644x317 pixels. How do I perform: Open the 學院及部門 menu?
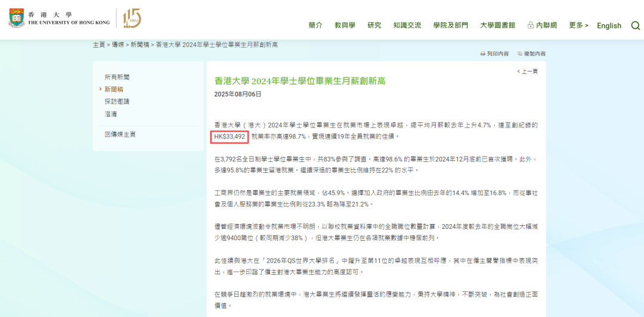(x=451, y=26)
